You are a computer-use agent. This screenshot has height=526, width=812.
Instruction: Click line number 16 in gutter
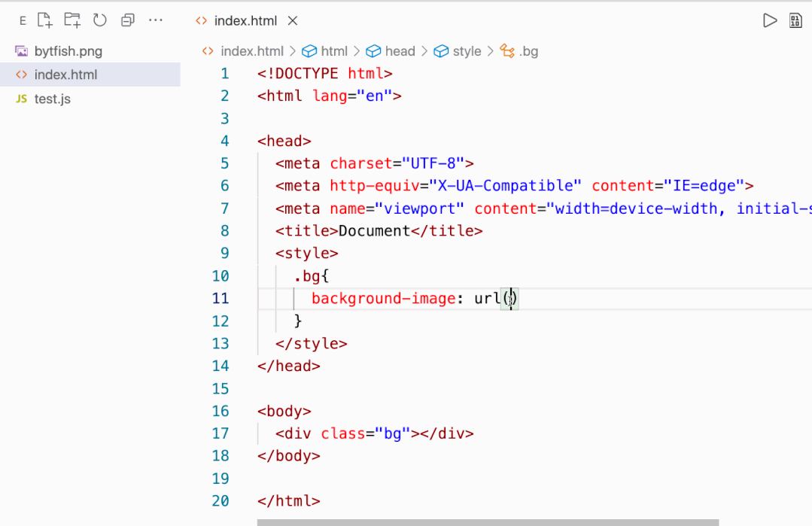220,411
